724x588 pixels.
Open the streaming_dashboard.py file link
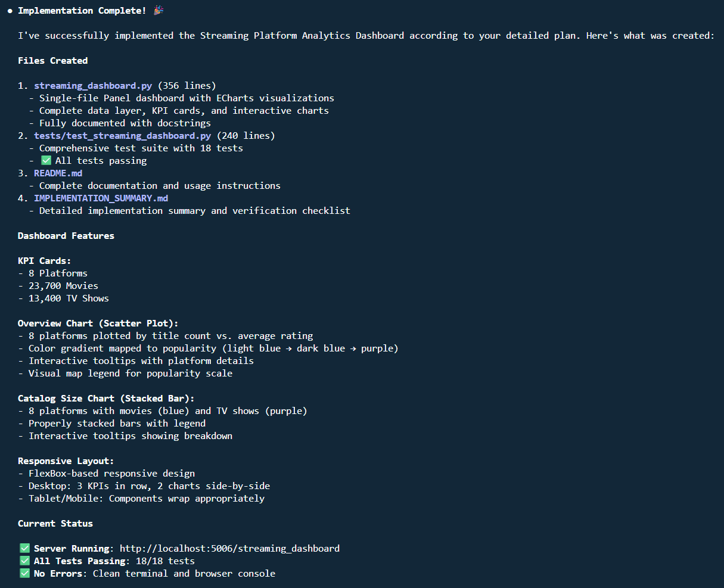[x=93, y=85]
